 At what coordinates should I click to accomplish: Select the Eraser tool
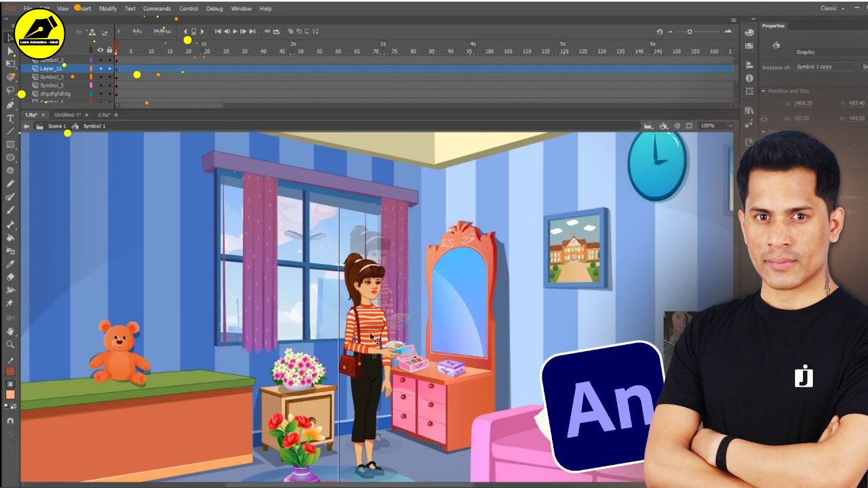(x=10, y=277)
